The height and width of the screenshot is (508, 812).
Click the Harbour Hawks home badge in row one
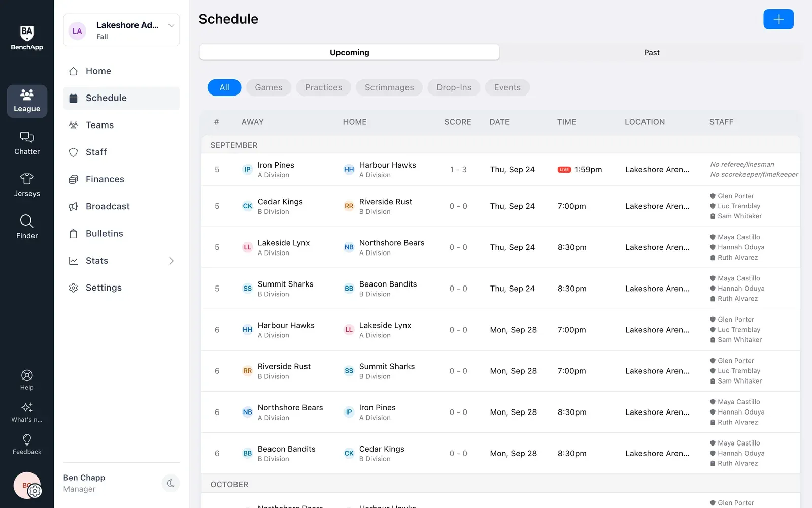[349, 170]
